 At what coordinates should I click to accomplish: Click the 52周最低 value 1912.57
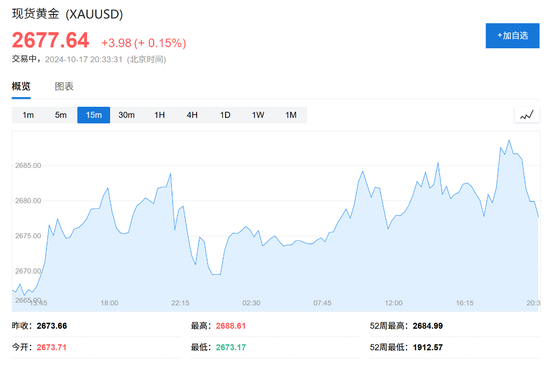click(428, 347)
